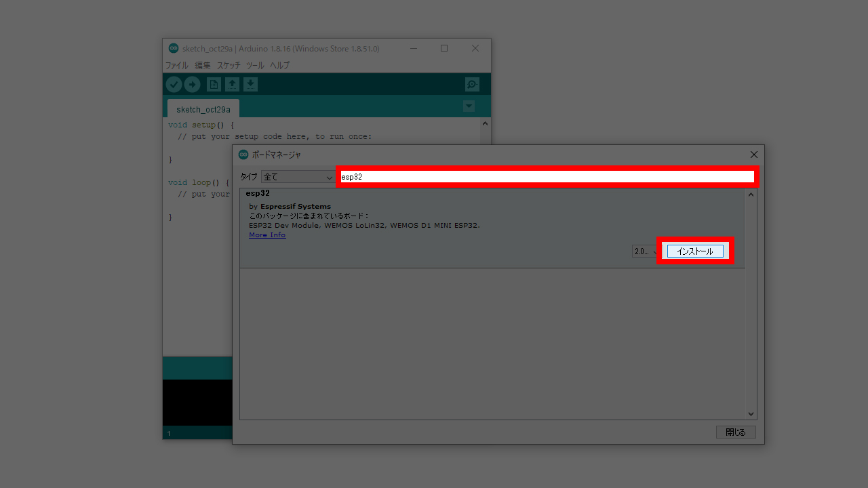Select the sketch_oct29a tab
The height and width of the screenshot is (488, 868).
[x=203, y=109]
